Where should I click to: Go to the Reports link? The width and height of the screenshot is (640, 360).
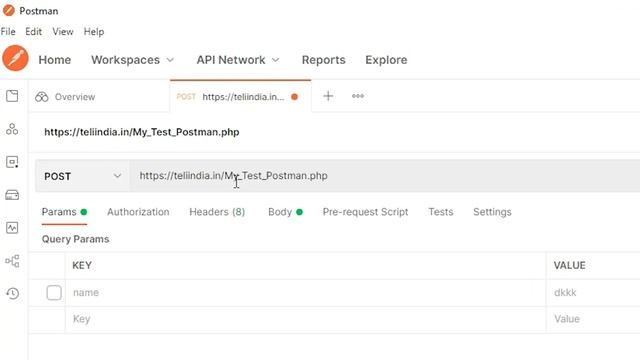click(x=324, y=60)
